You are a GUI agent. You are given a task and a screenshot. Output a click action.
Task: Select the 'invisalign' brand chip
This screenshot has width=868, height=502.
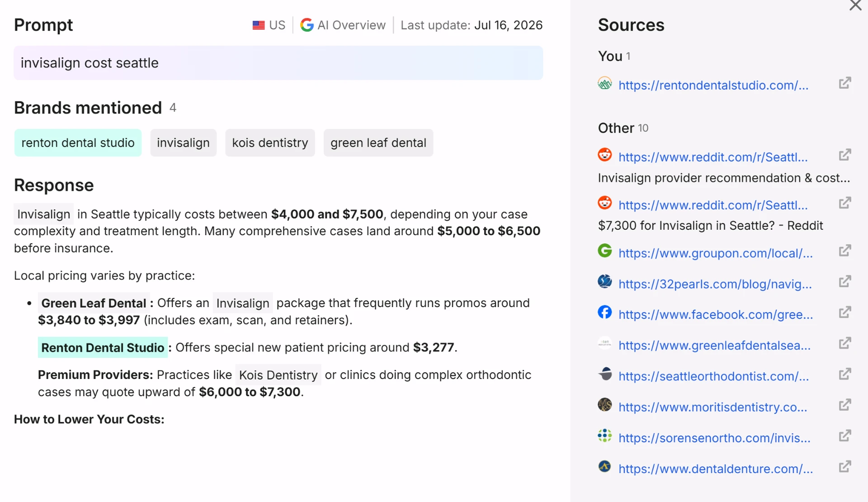183,143
